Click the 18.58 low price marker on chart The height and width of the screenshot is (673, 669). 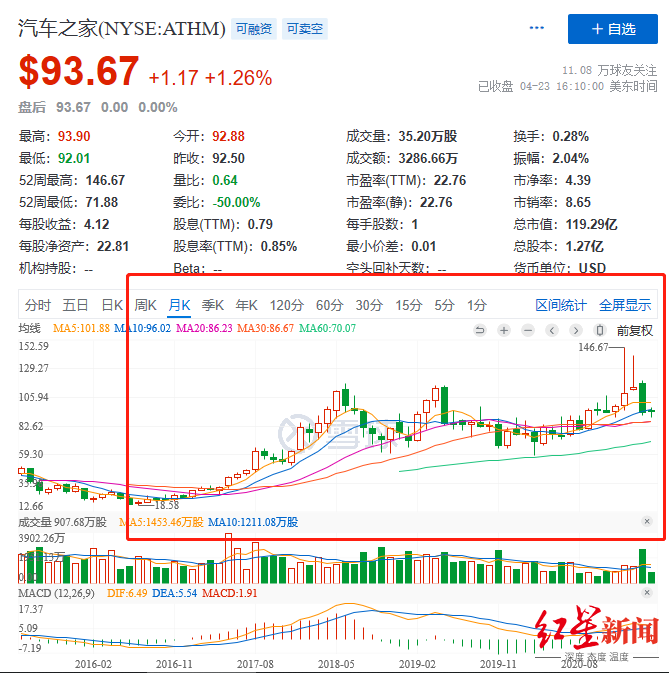167,505
